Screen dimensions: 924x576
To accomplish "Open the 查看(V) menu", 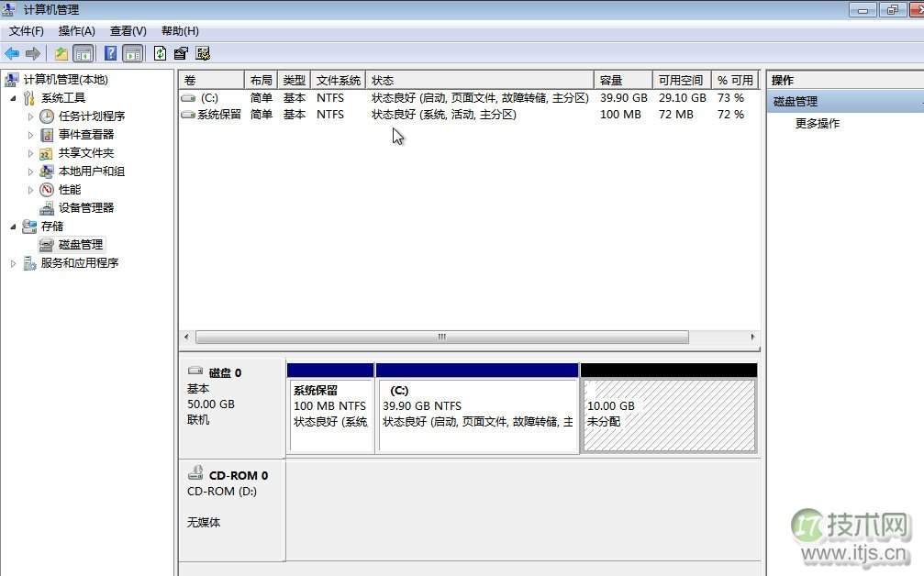I will (127, 30).
